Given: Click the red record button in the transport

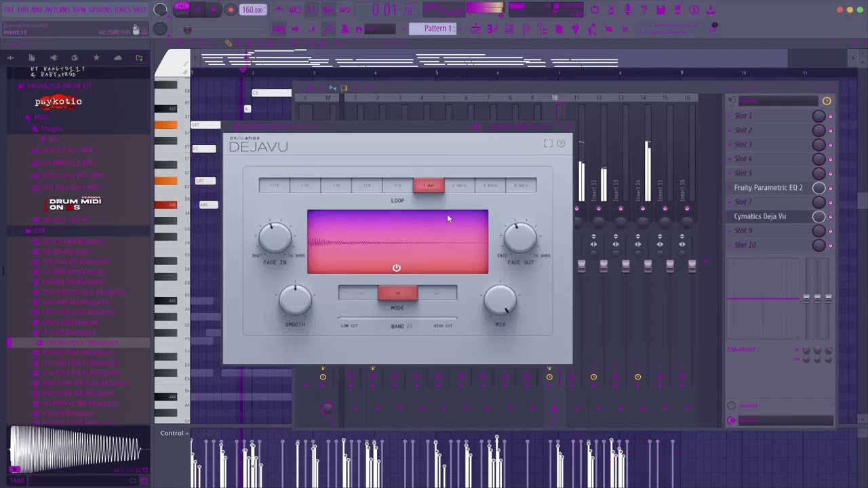Looking at the screenshot, I should [x=231, y=10].
